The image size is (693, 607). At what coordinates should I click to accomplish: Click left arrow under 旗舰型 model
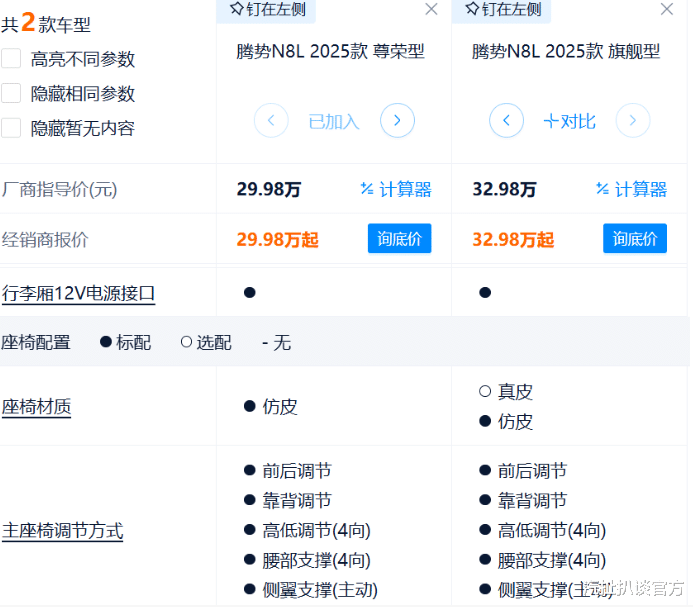[x=506, y=120]
